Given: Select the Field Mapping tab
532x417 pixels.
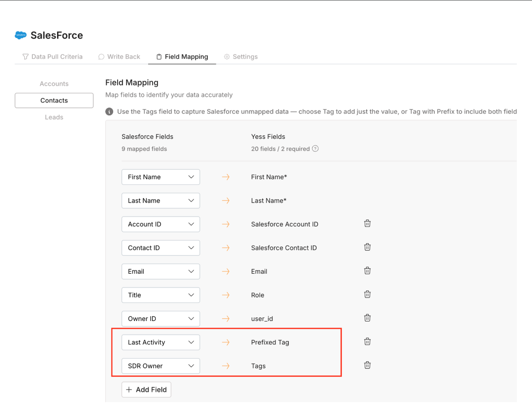Looking at the screenshot, I should click(182, 57).
